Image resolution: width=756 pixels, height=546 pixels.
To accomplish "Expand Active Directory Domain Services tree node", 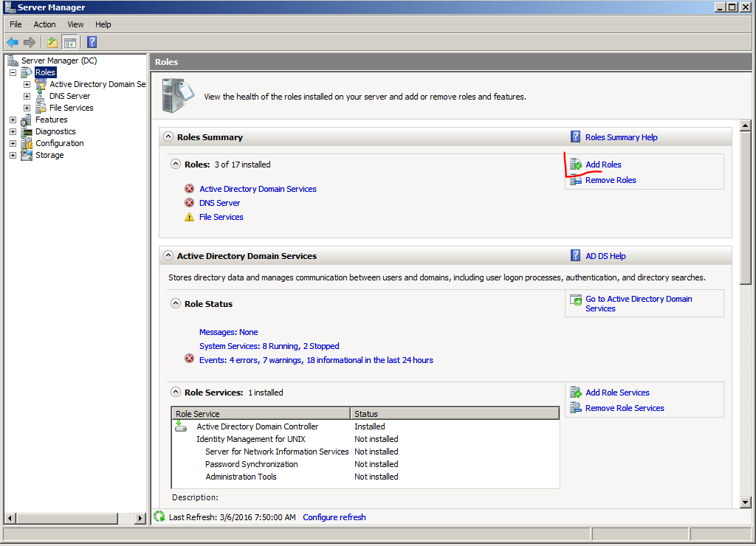I will coord(27,84).
